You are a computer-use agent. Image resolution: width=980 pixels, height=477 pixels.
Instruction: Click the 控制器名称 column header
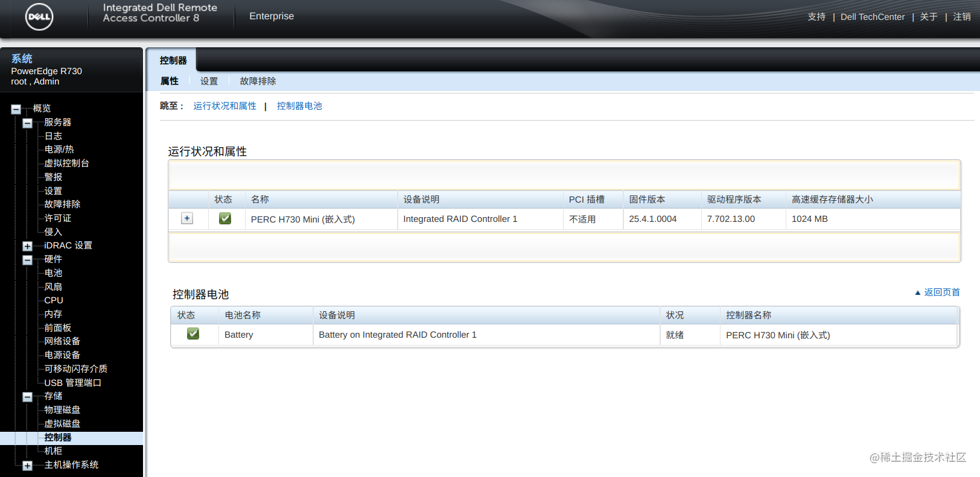(x=748, y=315)
